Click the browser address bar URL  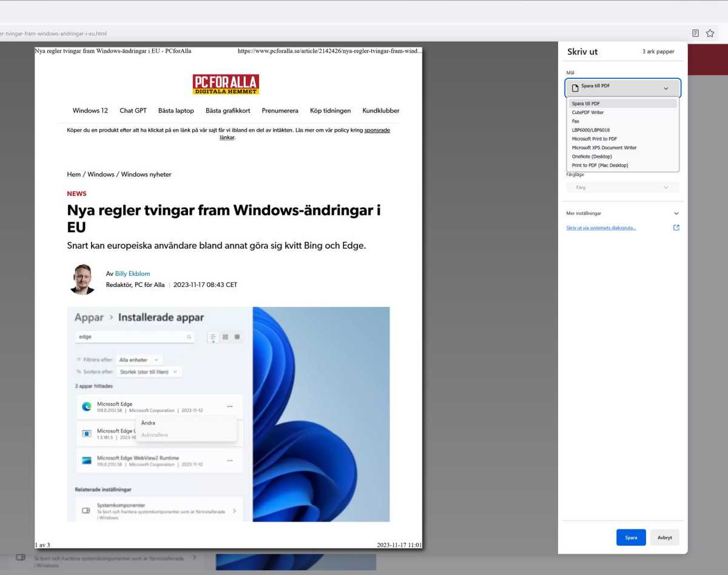tap(53, 33)
